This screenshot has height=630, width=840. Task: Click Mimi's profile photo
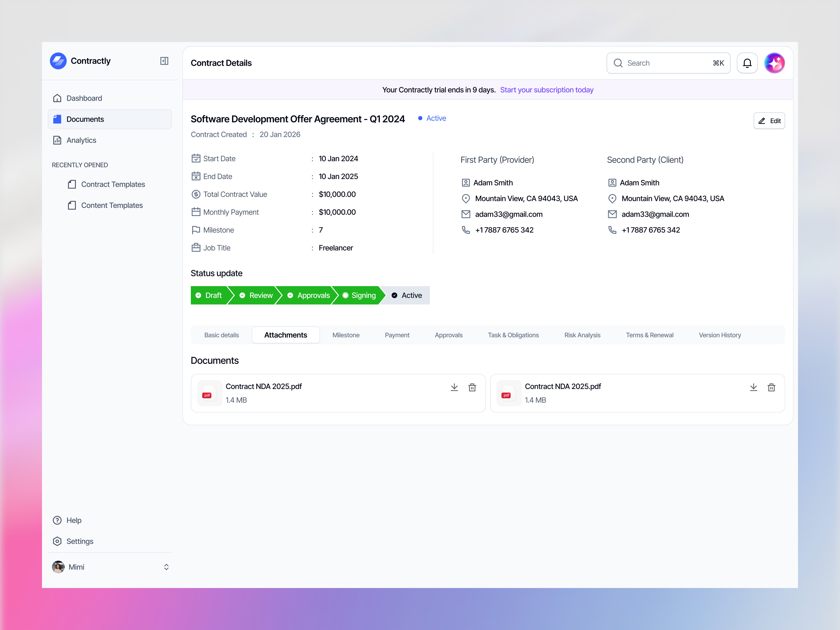click(58, 567)
